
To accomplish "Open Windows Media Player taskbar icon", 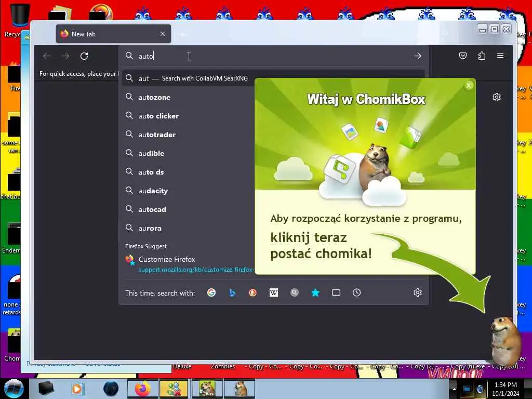I will pos(77,389).
